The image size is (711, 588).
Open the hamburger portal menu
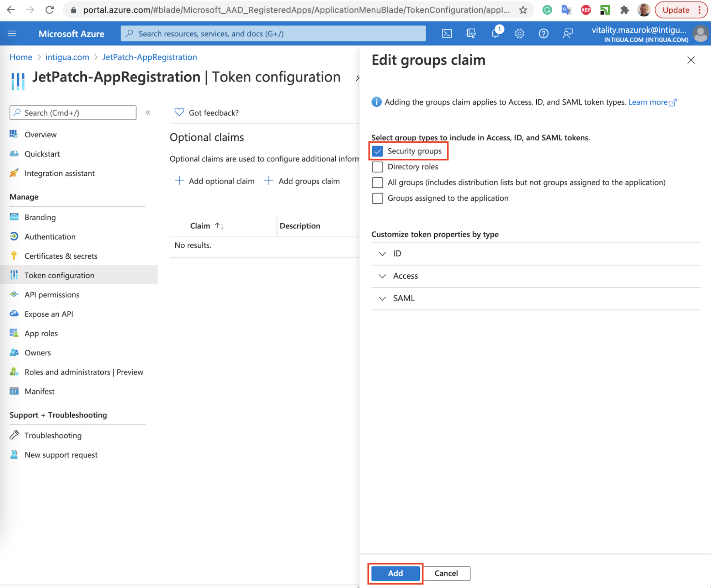pos(12,33)
